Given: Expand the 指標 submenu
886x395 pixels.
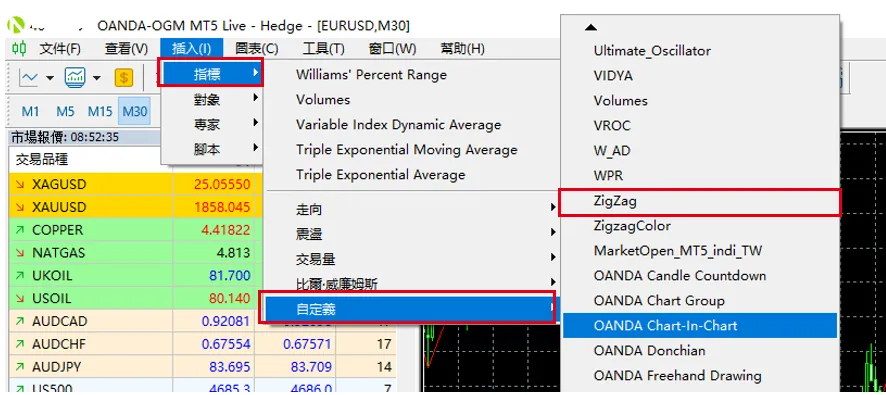Looking at the screenshot, I should [211, 73].
